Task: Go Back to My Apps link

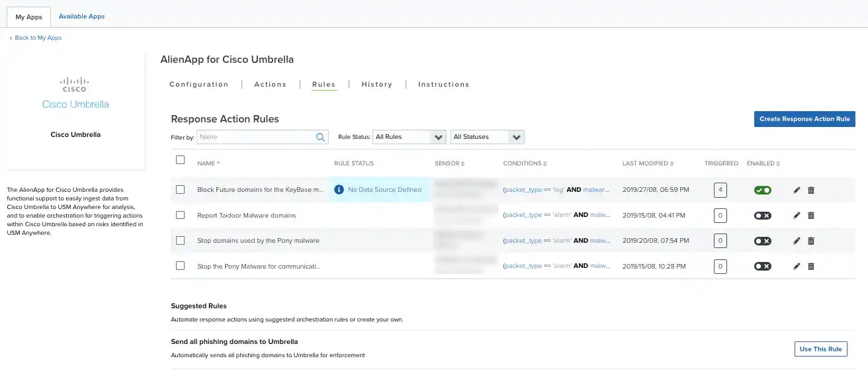Action: (x=36, y=38)
